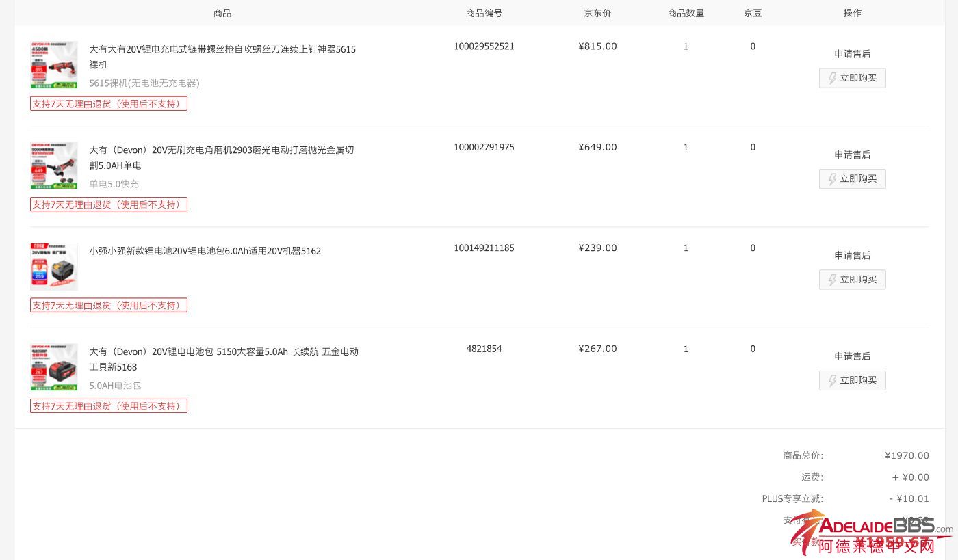Open the 20V锂电电池包 5150 product title link
958x560 pixels.
click(x=223, y=351)
